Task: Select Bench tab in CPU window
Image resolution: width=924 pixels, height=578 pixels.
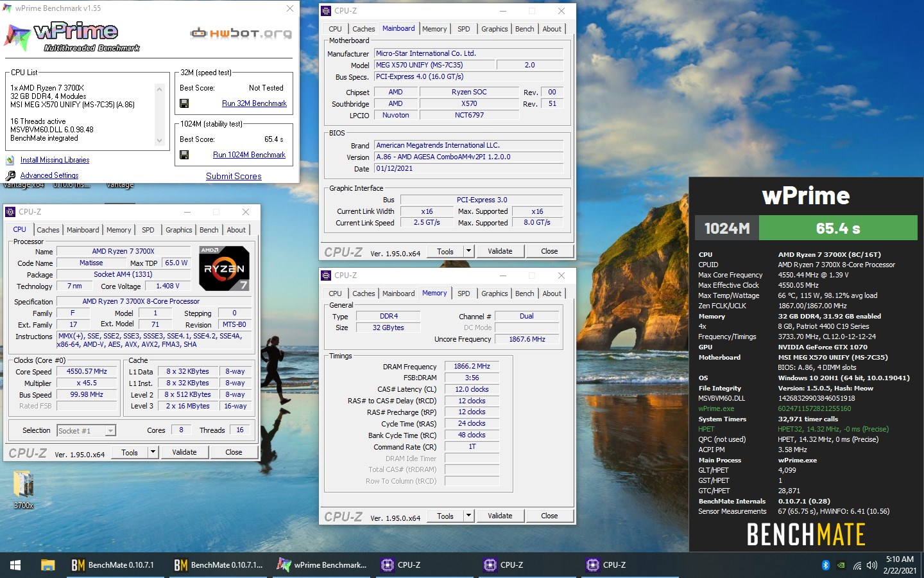Action: (209, 230)
